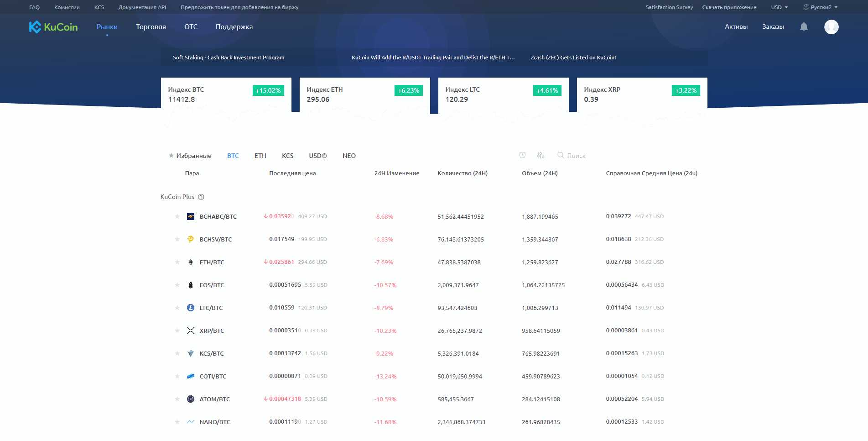This screenshot has height=441, width=868.
Task: Favorite the BCHABC/BTC pair star
Action: [x=177, y=216]
